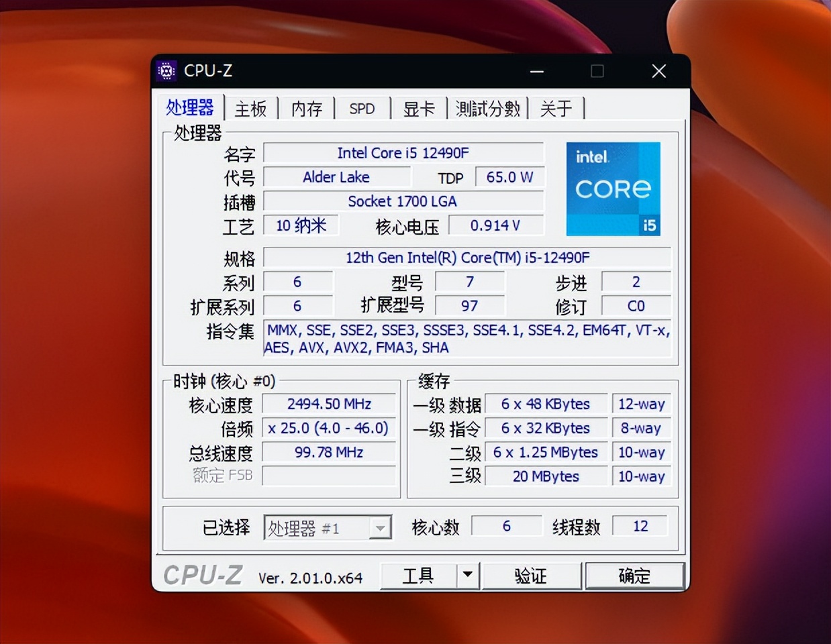Open the 内存 tab
The width and height of the screenshot is (831, 644).
click(x=306, y=109)
